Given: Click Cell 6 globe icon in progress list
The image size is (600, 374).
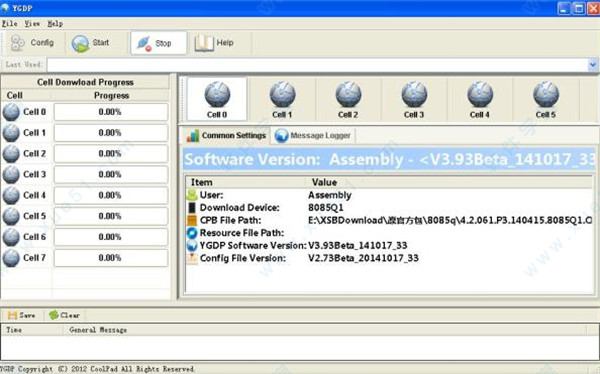Looking at the screenshot, I should coord(11,237).
